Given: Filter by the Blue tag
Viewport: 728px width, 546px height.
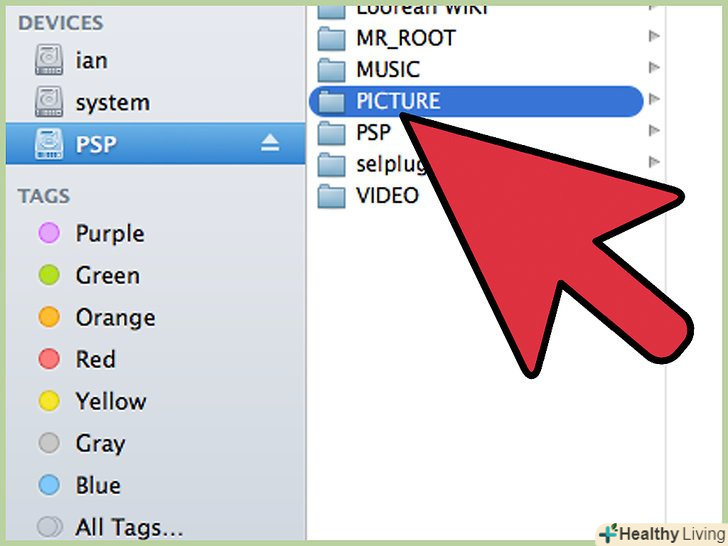Looking at the screenshot, I should point(79,485).
